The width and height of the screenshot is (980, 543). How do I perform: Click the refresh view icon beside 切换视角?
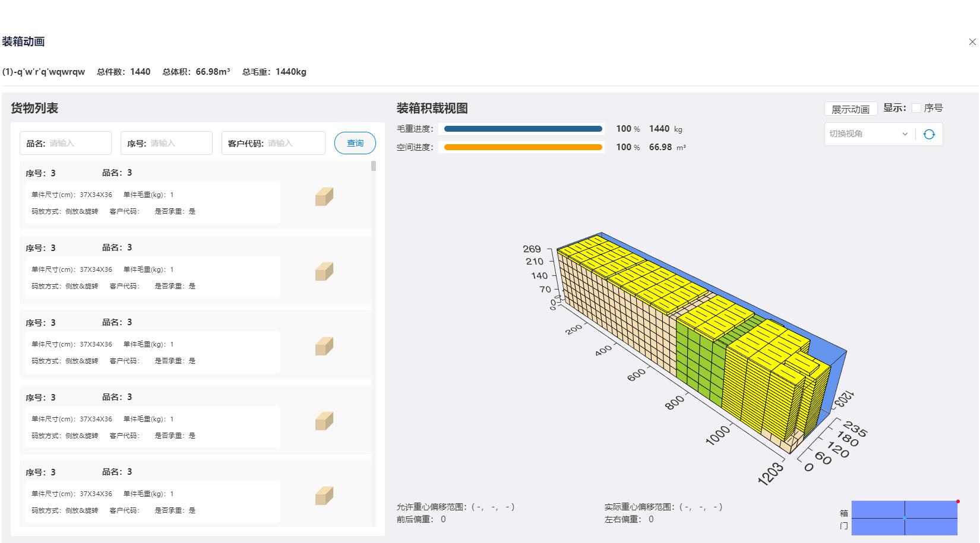[930, 134]
